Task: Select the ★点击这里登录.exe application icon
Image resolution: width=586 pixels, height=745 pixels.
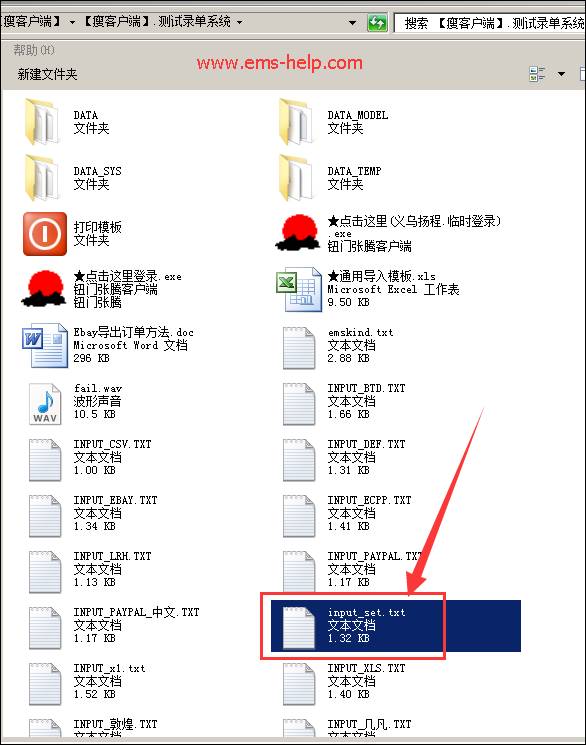Action: point(44,289)
